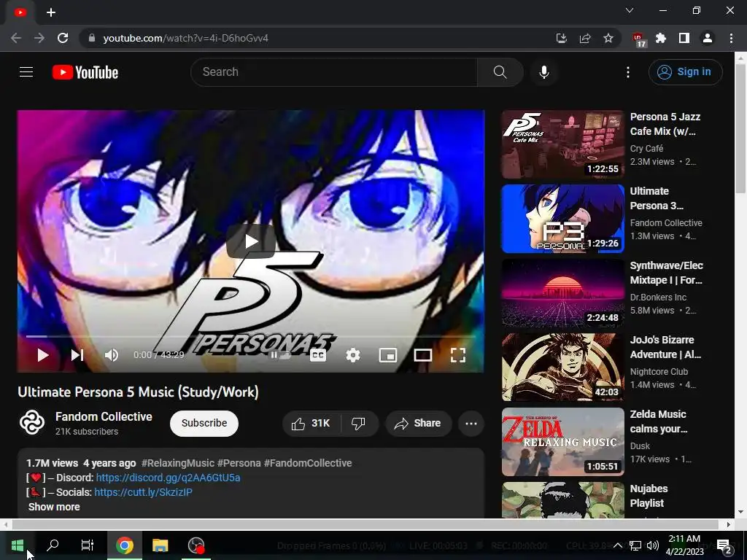Click the #Persona hashtag

(x=239, y=463)
